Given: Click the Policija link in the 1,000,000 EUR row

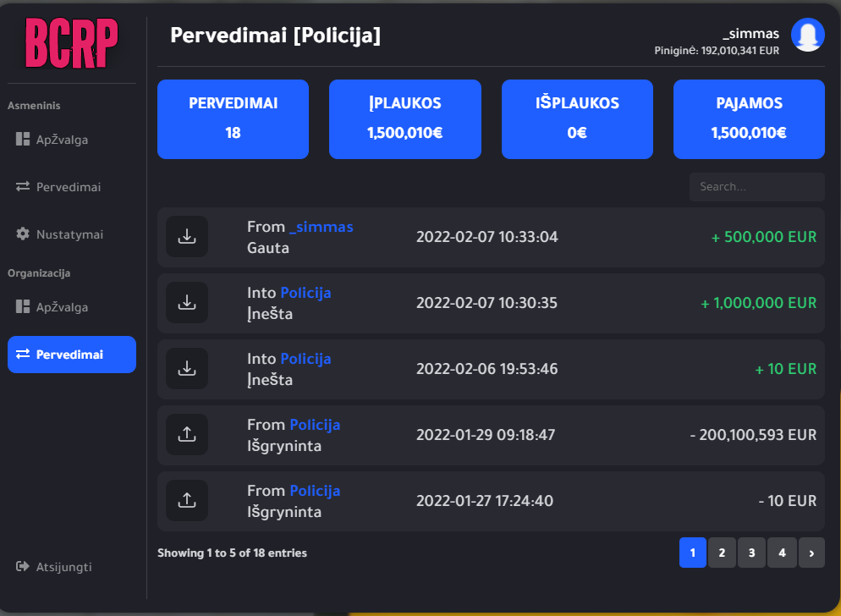Looking at the screenshot, I should coord(305,293).
